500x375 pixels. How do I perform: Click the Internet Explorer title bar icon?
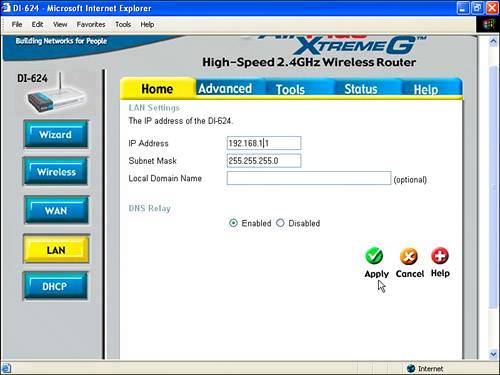(x=6, y=7)
